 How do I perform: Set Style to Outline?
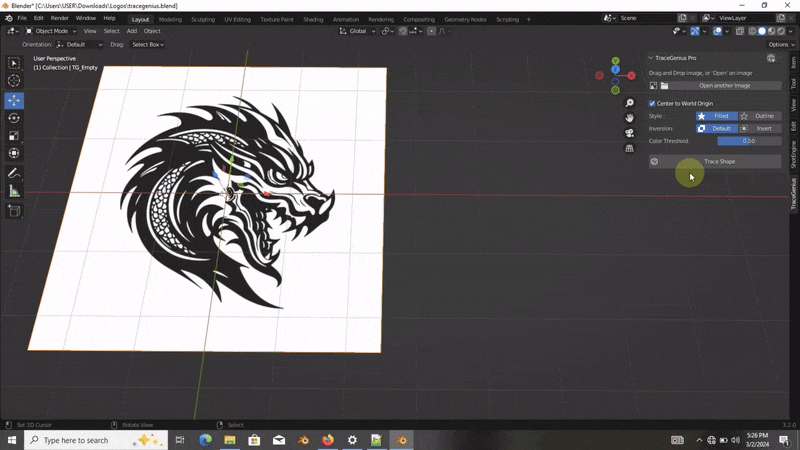[759, 116]
